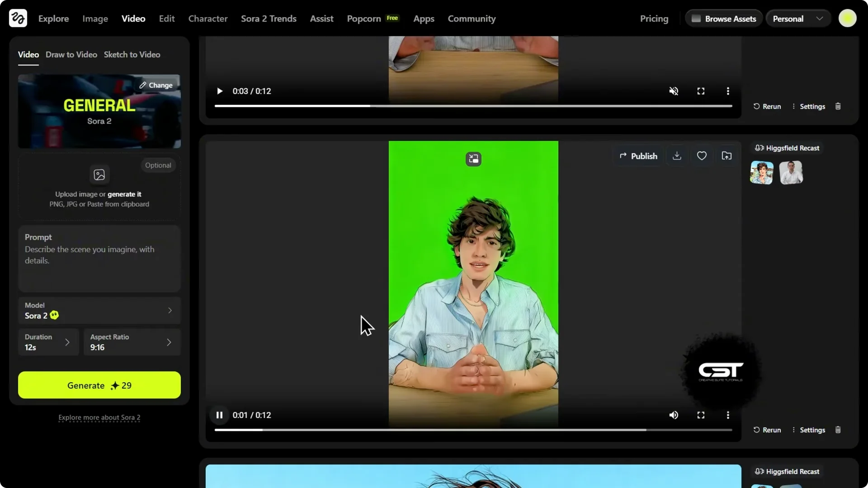Pause the playing green screen video
The height and width of the screenshot is (488, 868).
219,415
